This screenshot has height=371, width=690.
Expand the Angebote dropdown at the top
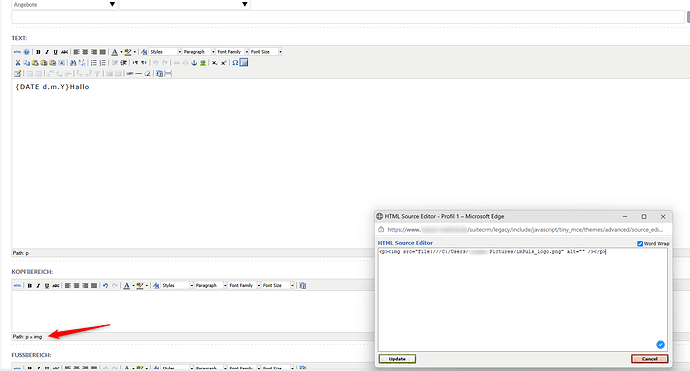coord(64,4)
